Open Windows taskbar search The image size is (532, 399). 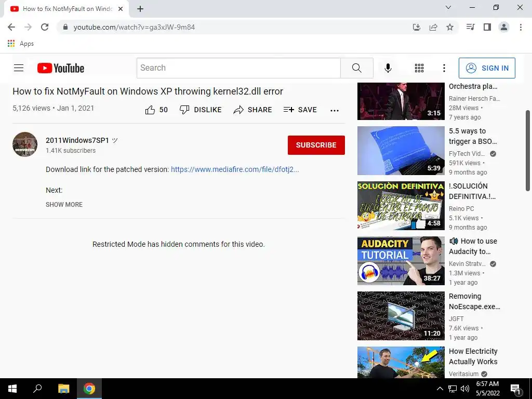click(x=37, y=389)
